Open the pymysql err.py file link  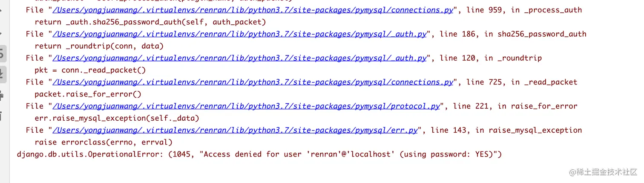(235, 130)
